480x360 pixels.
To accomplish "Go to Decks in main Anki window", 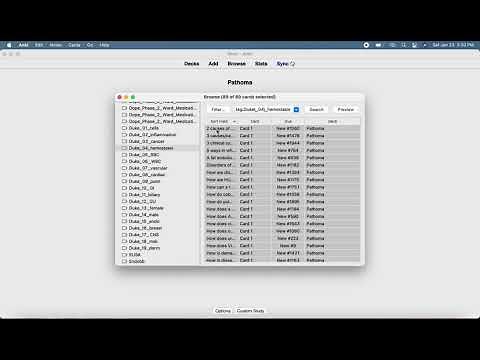I will (x=192, y=64).
